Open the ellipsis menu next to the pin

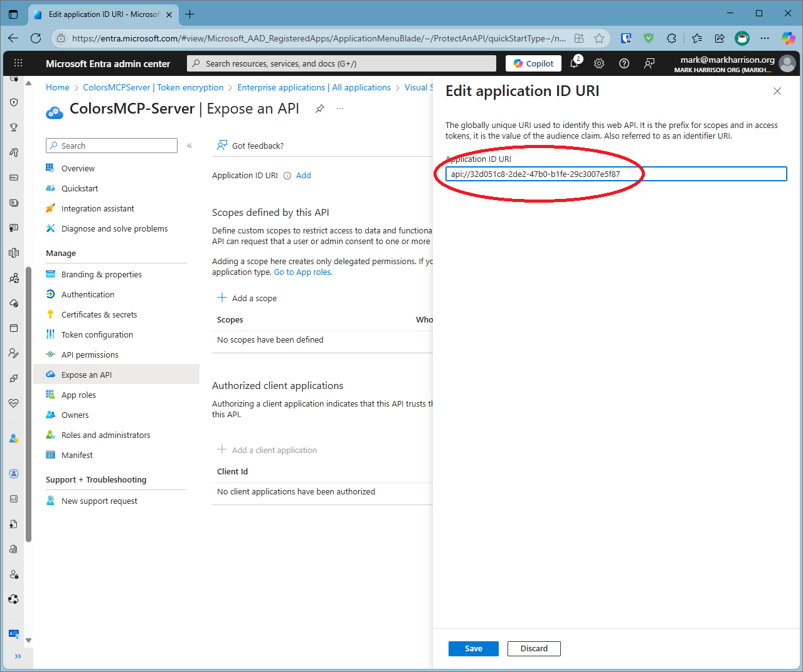(x=339, y=108)
